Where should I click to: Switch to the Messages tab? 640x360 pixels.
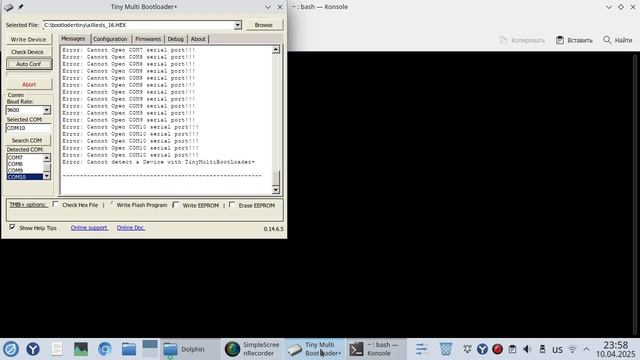click(x=73, y=38)
